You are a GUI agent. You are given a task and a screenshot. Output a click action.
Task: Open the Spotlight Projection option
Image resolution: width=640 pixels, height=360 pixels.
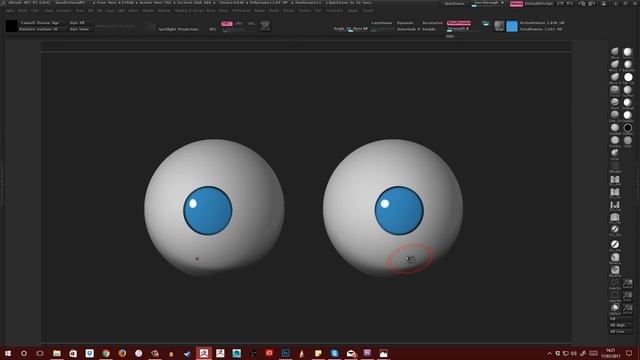[178, 29]
